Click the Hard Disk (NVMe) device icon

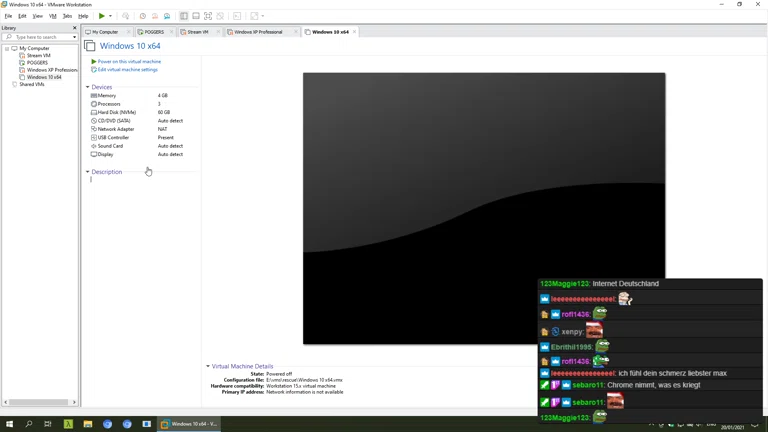point(94,112)
